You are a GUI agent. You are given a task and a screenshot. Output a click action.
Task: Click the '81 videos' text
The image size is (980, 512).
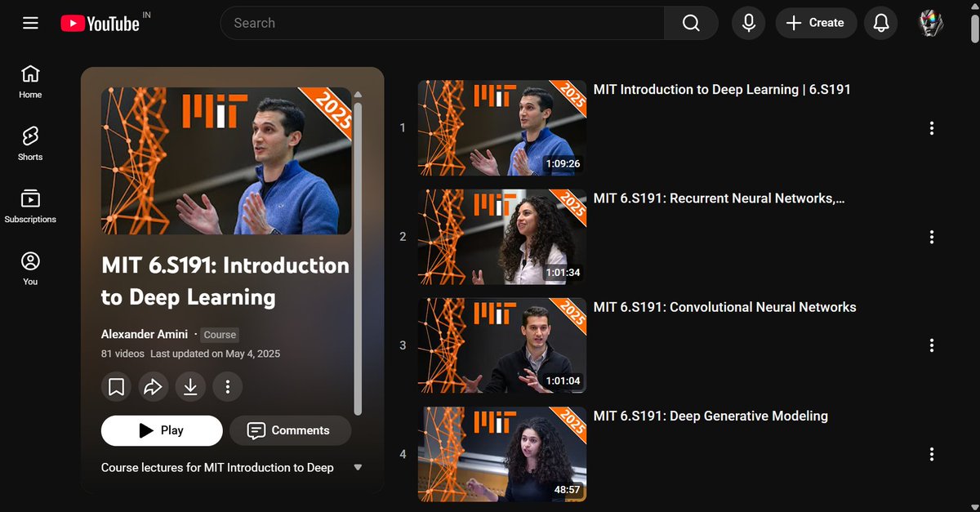click(122, 354)
